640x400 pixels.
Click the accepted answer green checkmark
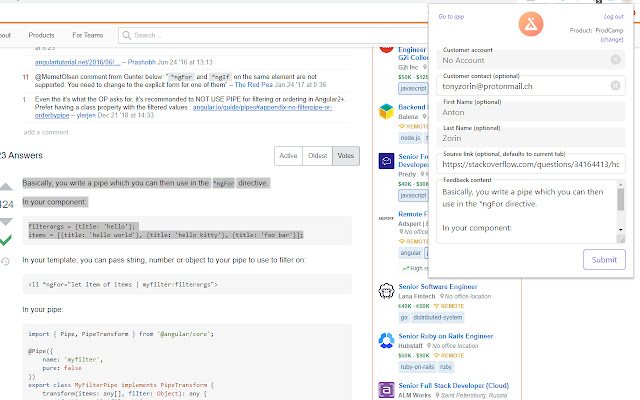(x=5, y=240)
